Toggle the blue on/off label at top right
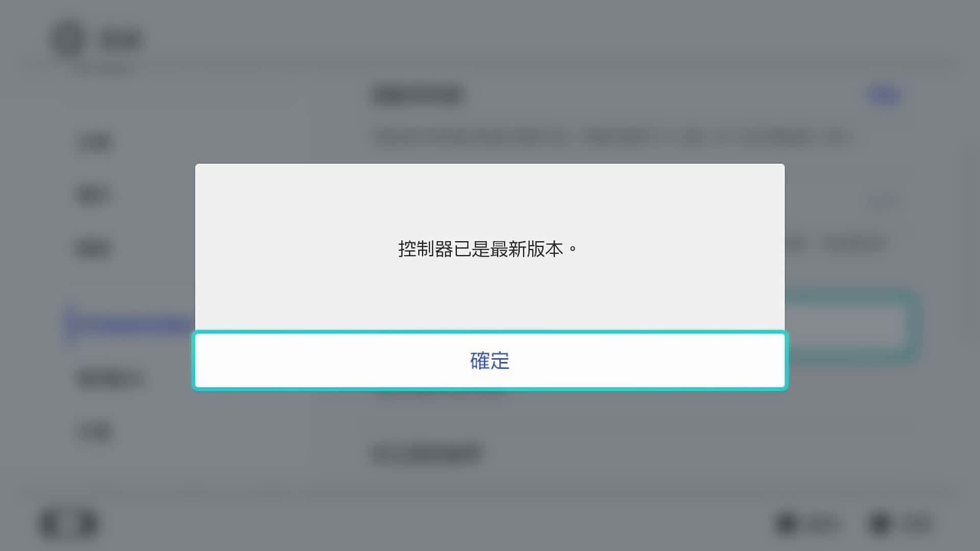The height and width of the screenshot is (551, 980). (884, 95)
